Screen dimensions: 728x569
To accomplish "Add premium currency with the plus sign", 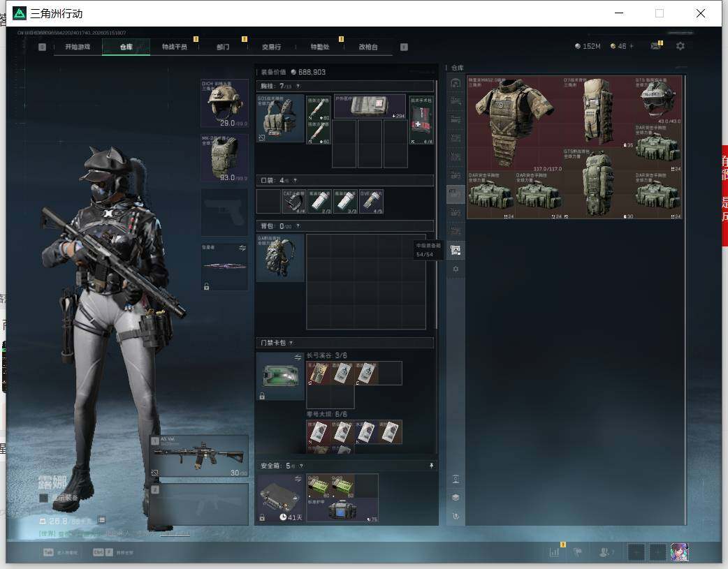I will pos(632,46).
